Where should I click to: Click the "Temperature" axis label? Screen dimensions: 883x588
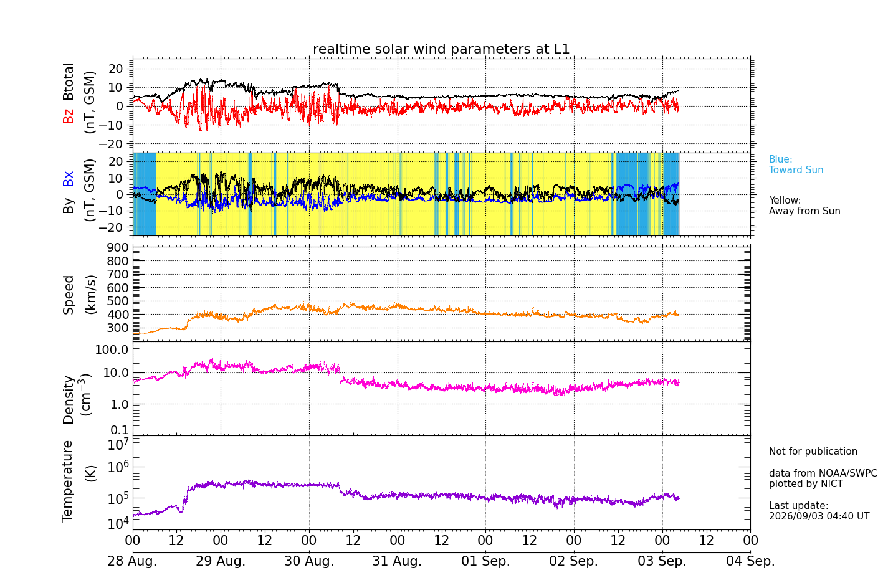pyautogui.click(x=67, y=481)
